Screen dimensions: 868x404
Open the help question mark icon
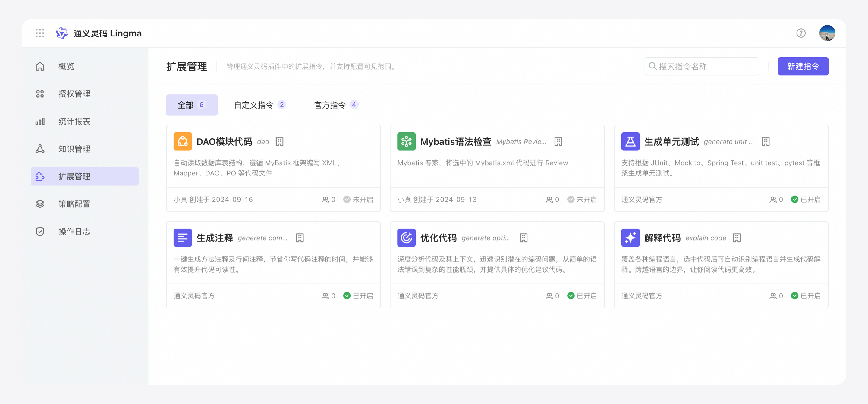[x=800, y=33]
